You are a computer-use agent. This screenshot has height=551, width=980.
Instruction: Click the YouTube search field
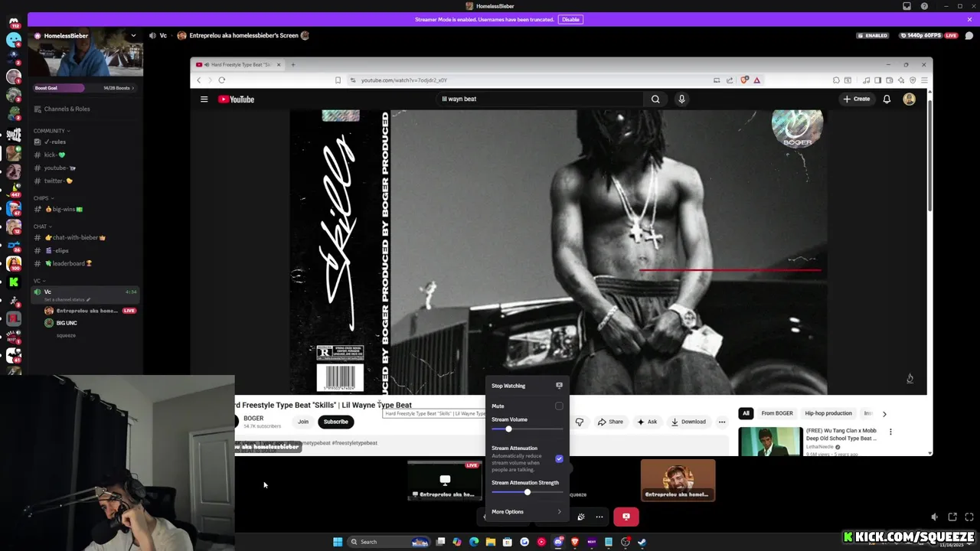click(540, 99)
